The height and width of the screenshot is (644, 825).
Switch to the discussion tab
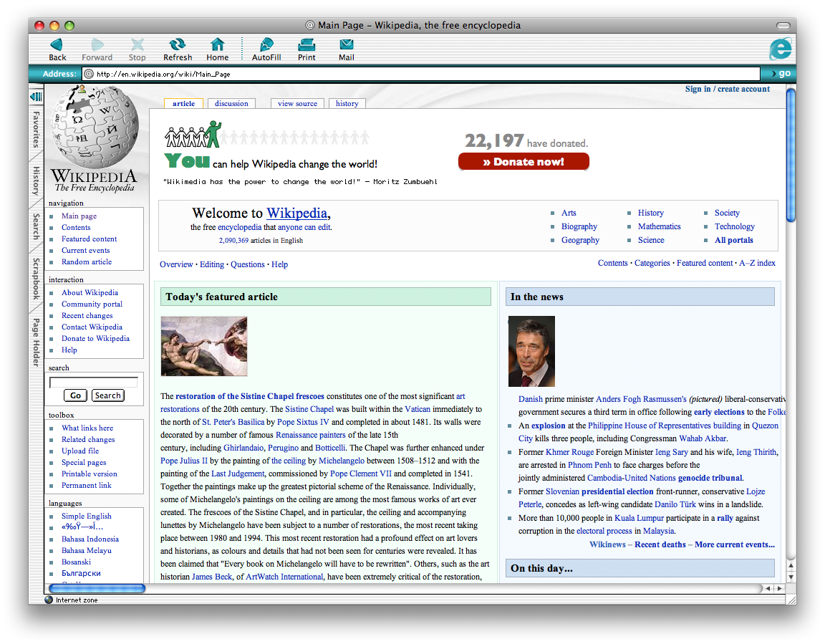pyautogui.click(x=231, y=104)
